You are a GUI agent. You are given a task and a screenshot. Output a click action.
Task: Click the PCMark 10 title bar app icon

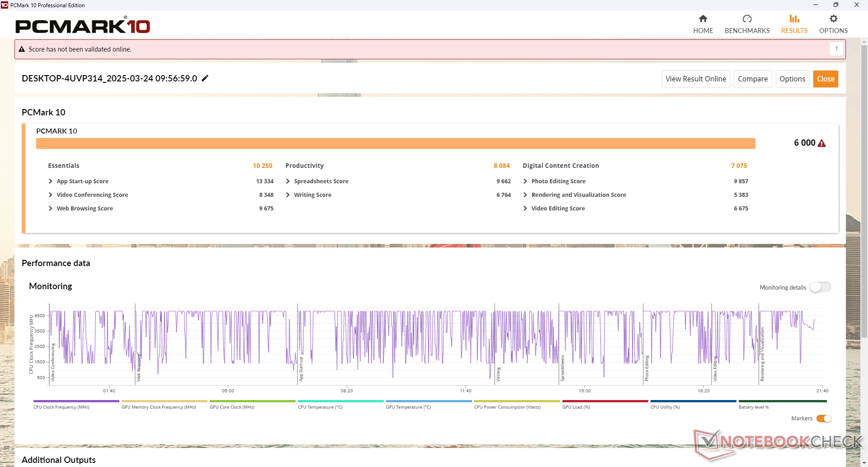coord(5,5)
